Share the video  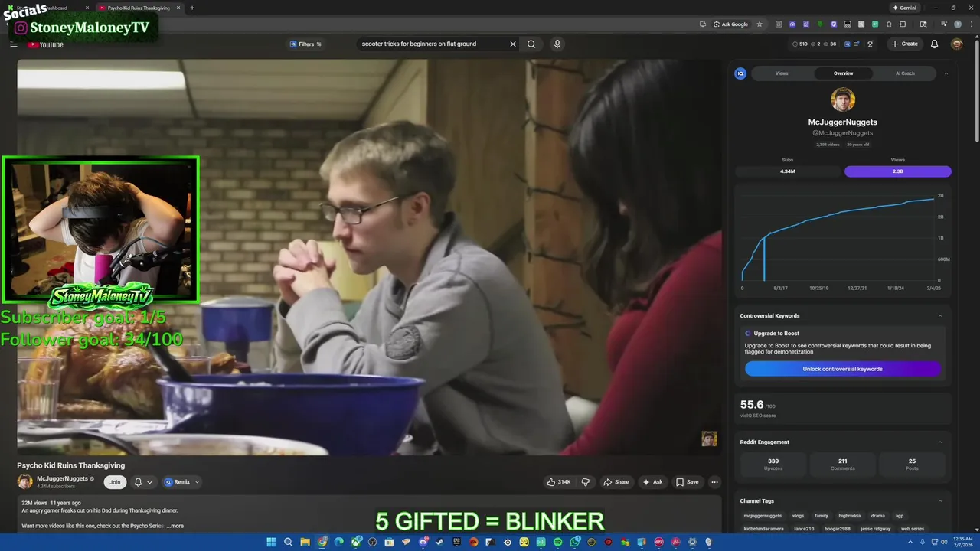(x=616, y=482)
